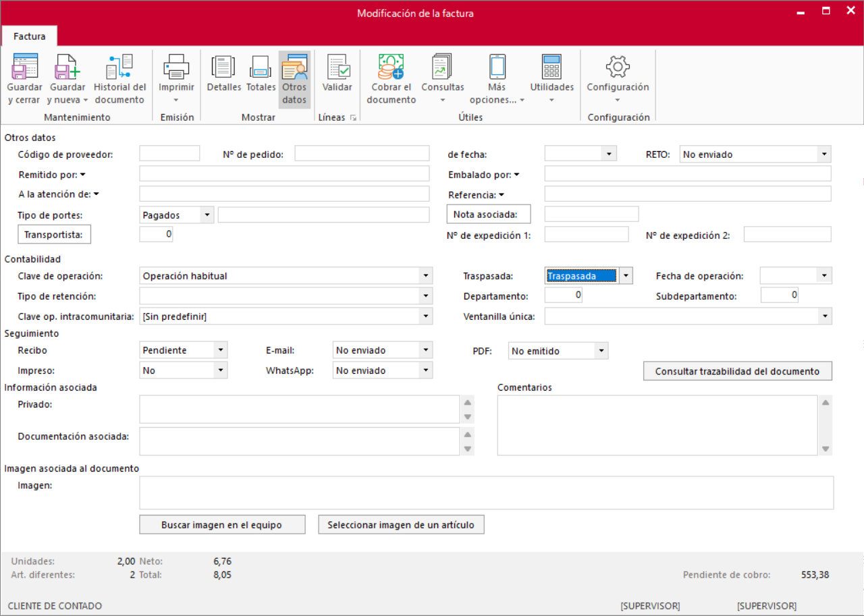Image resolution: width=864 pixels, height=616 pixels.
Task: Open Utilidades calculator icon
Action: [551, 66]
